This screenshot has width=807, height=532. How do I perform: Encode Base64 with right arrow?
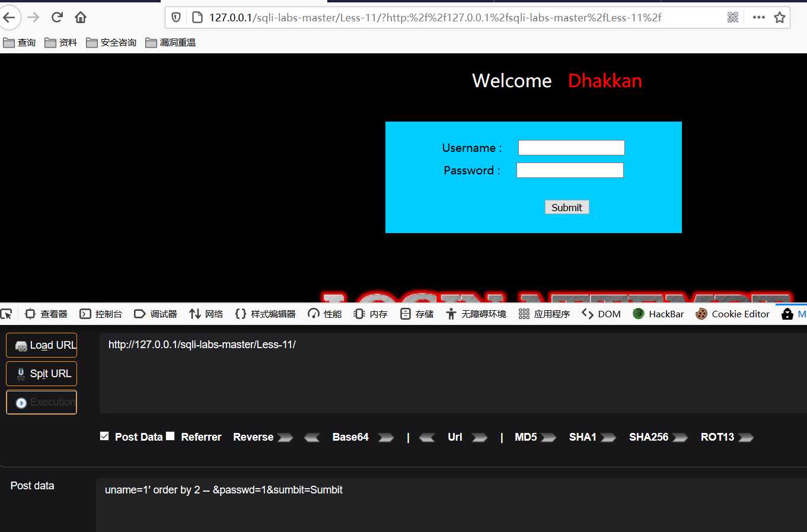[x=386, y=438]
